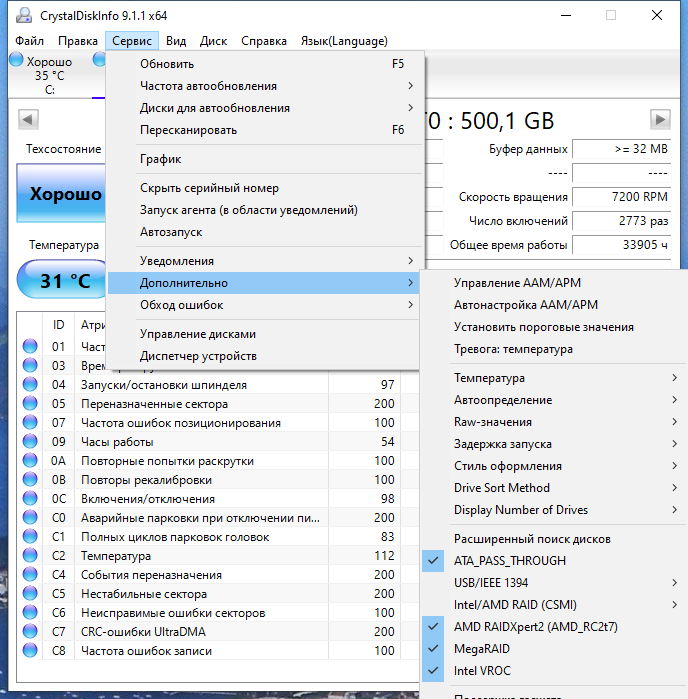688x699 pixels.
Task: Expand Задержка запуска submenu
Action: click(553, 444)
